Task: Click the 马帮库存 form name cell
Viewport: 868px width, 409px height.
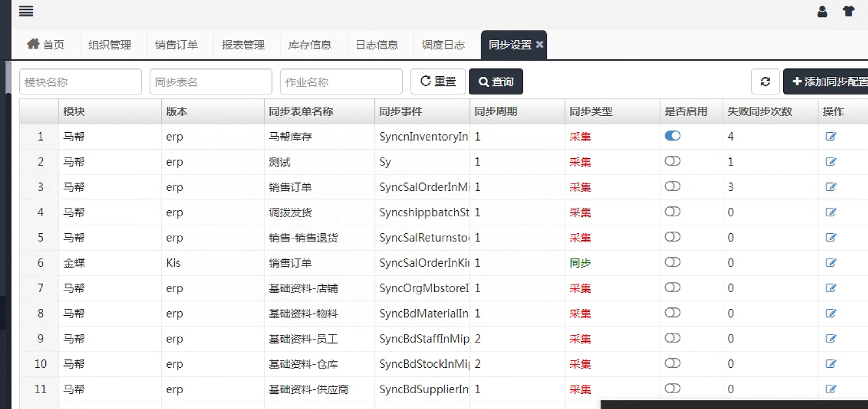Action: [319, 136]
